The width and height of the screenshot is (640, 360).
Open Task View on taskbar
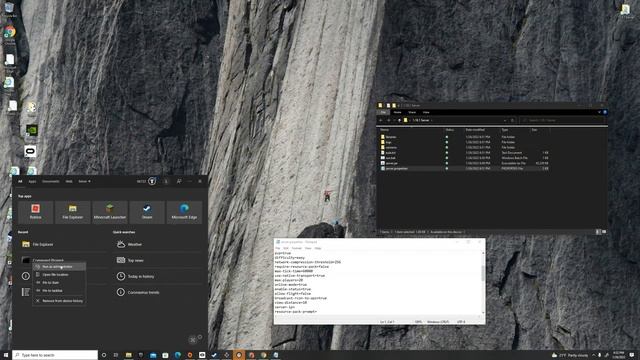tap(116, 355)
